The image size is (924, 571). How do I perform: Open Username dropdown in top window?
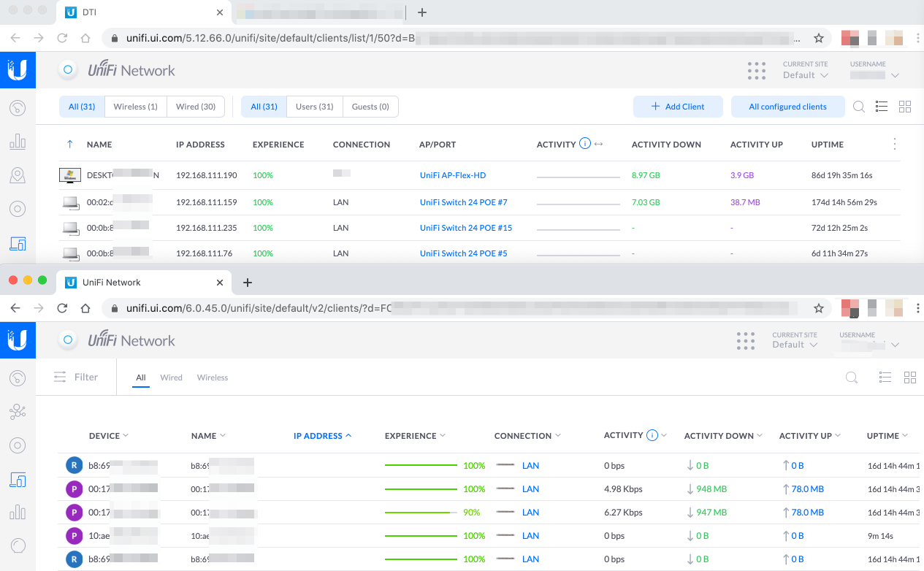pyautogui.click(x=874, y=75)
